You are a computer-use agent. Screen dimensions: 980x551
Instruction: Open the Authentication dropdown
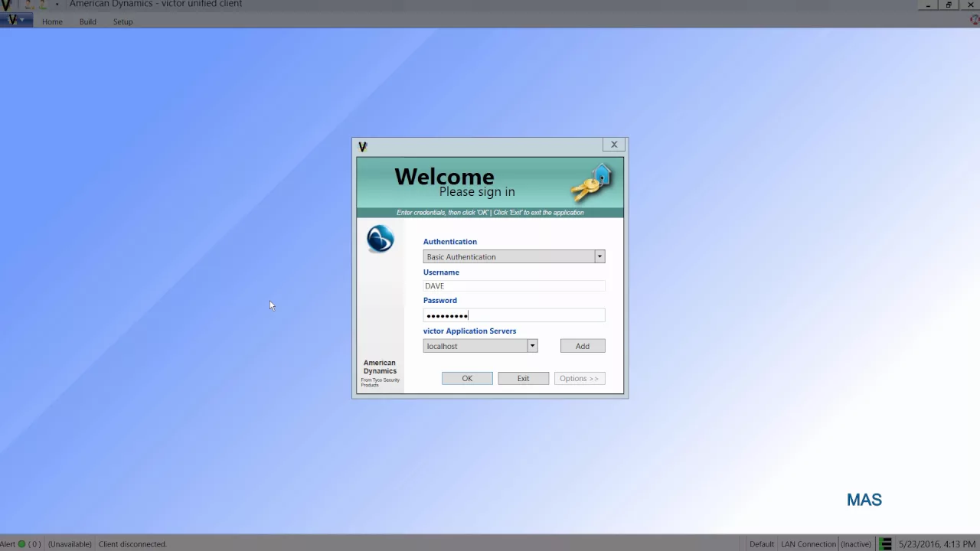[514, 257]
